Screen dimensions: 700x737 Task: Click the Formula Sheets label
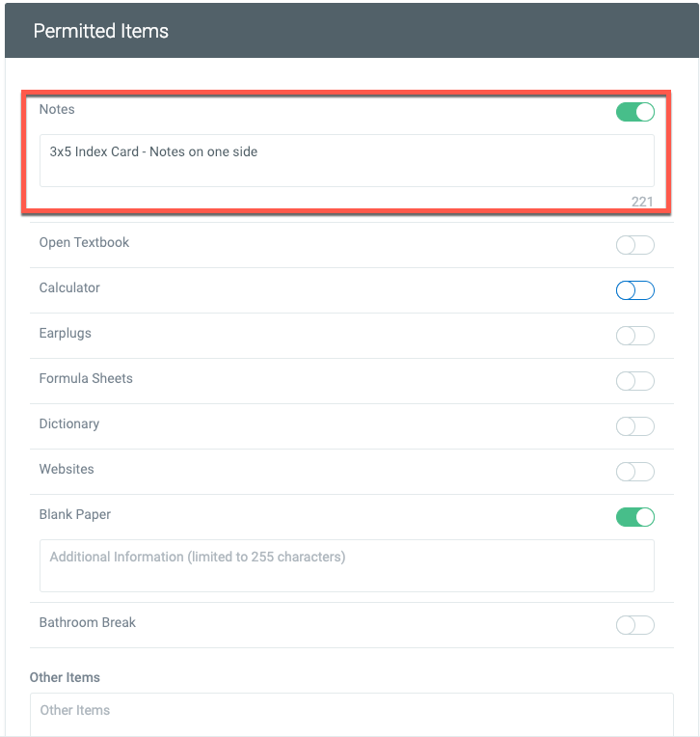(86, 378)
